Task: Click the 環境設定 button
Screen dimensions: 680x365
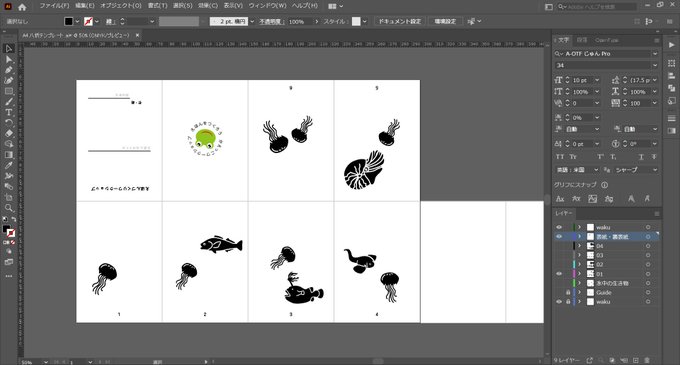Action: [x=445, y=21]
